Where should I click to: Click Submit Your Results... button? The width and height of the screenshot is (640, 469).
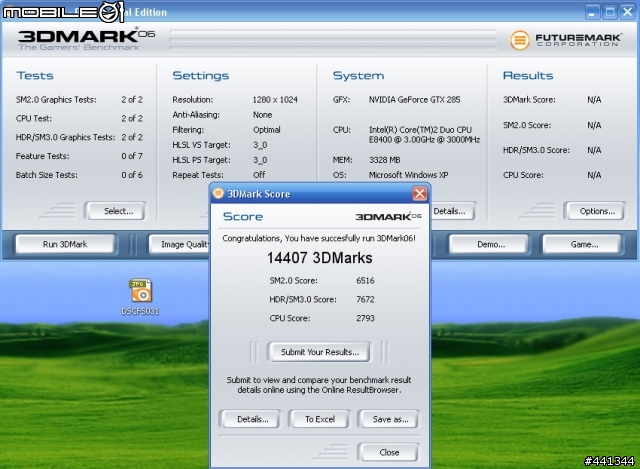click(x=319, y=352)
